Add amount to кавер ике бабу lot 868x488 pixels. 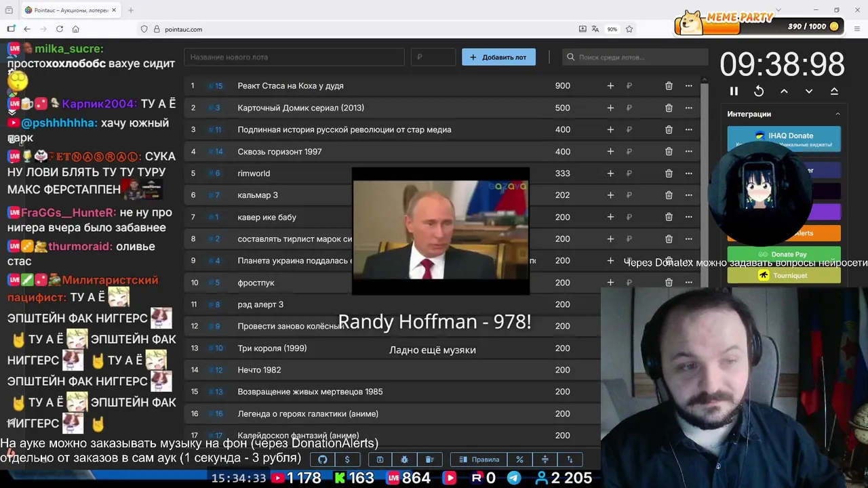[610, 217]
